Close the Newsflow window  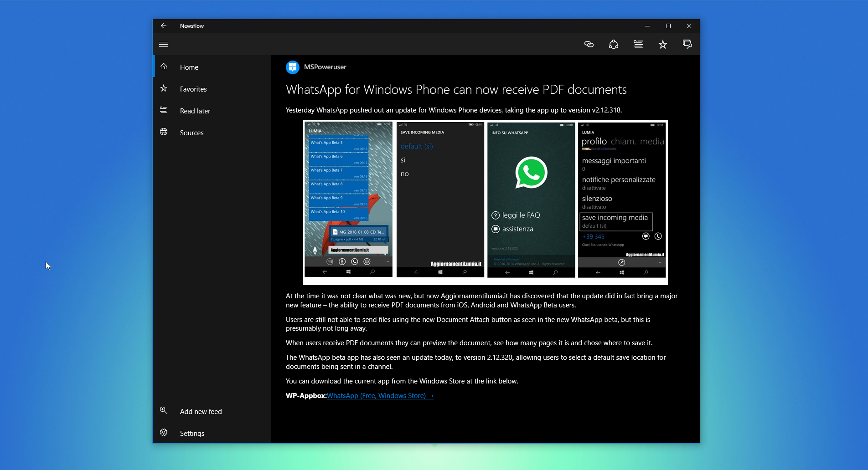click(x=689, y=26)
